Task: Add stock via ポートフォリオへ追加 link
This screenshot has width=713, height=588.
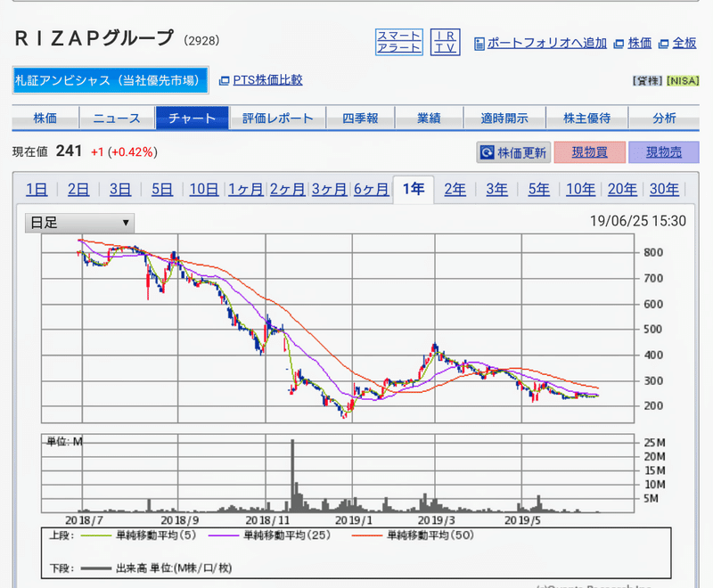Action: point(547,43)
